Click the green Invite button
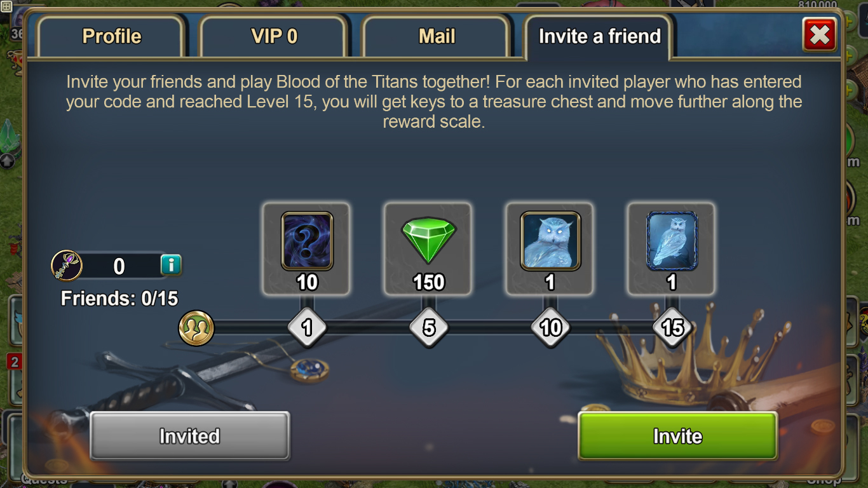The width and height of the screenshot is (868, 488). pos(677,436)
